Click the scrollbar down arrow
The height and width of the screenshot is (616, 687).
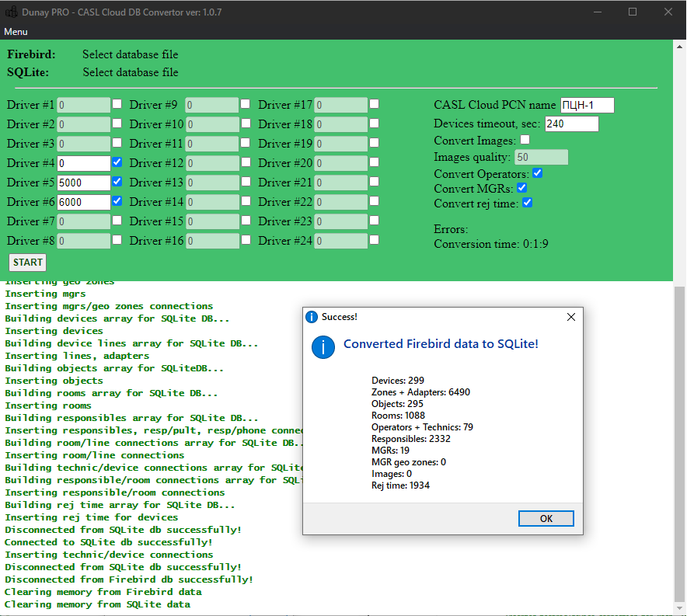pyautogui.click(x=679, y=608)
